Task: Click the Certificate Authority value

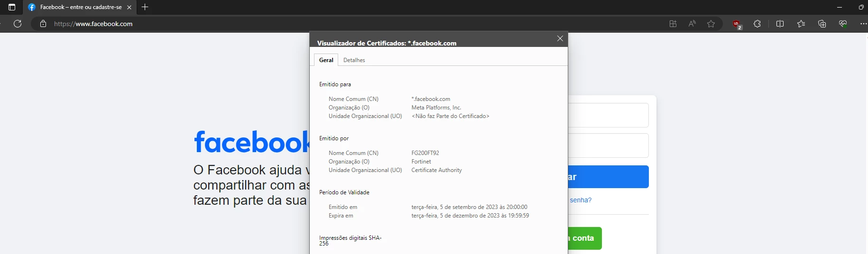Action: pyautogui.click(x=436, y=170)
